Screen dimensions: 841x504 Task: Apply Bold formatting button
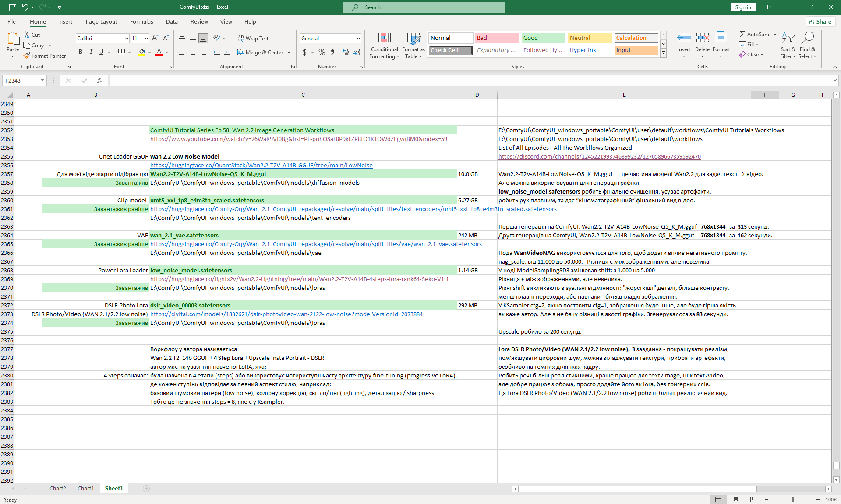(81, 52)
